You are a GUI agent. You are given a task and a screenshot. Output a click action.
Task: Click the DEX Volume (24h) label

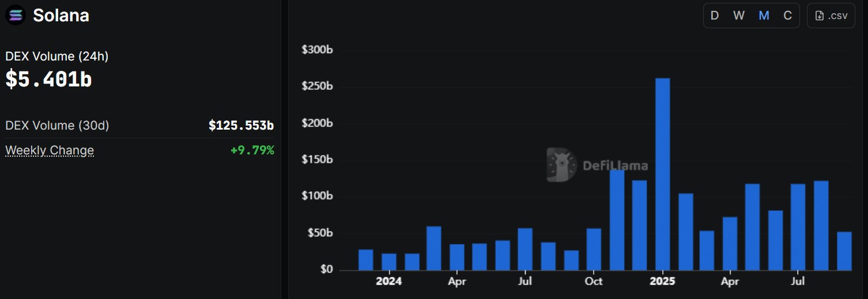pyautogui.click(x=57, y=56)
